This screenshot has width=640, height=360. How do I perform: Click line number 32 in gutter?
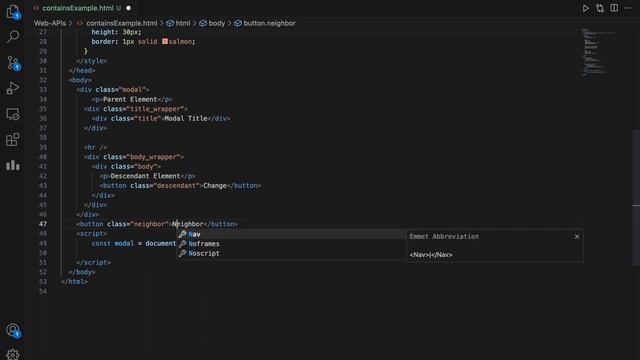[43, 80]
